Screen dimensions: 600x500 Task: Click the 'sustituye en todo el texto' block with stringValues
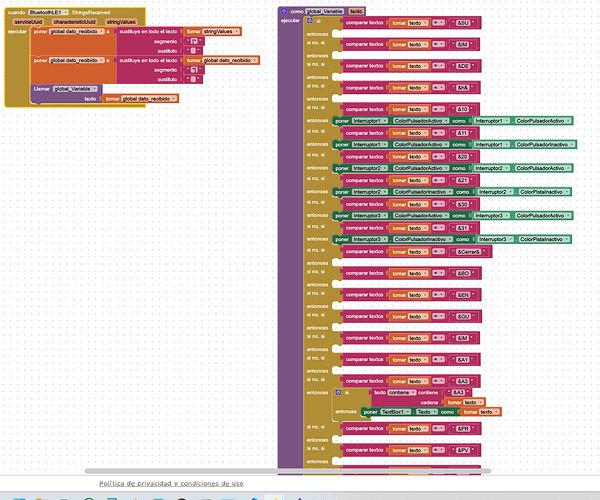coord(150,31)
